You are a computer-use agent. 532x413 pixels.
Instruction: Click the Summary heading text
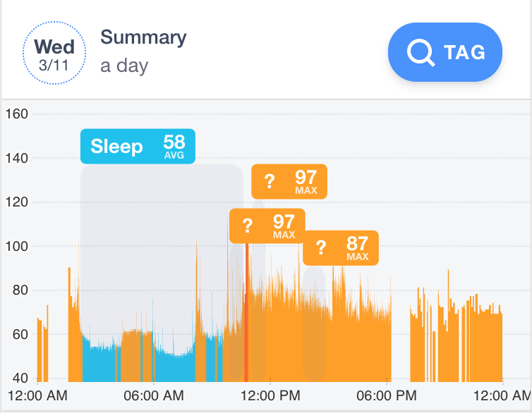coord(143,37)
